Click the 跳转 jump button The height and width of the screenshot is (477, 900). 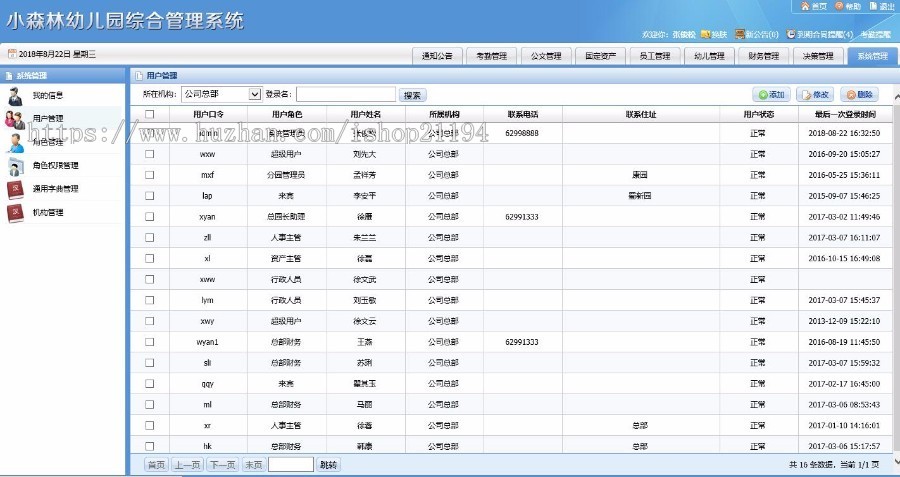point(328,465)
